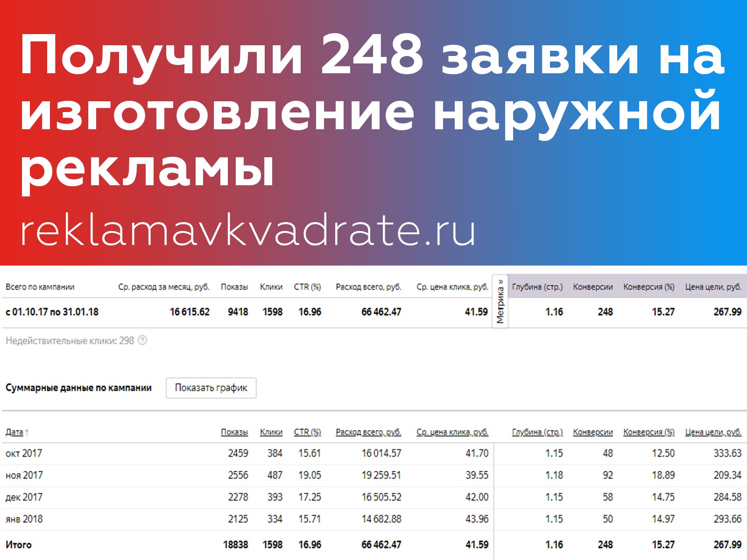Sort by underlined Глубина (стр.) header
The image size is (747, 560).
pos(537,432)
